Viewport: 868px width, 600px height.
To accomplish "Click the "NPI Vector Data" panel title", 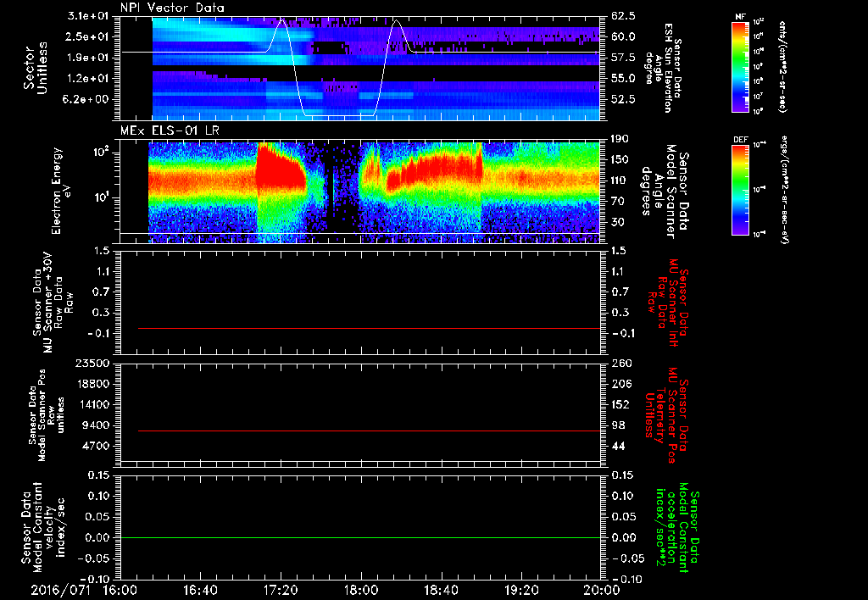I will pyautogui.click(x=172, y=8).
